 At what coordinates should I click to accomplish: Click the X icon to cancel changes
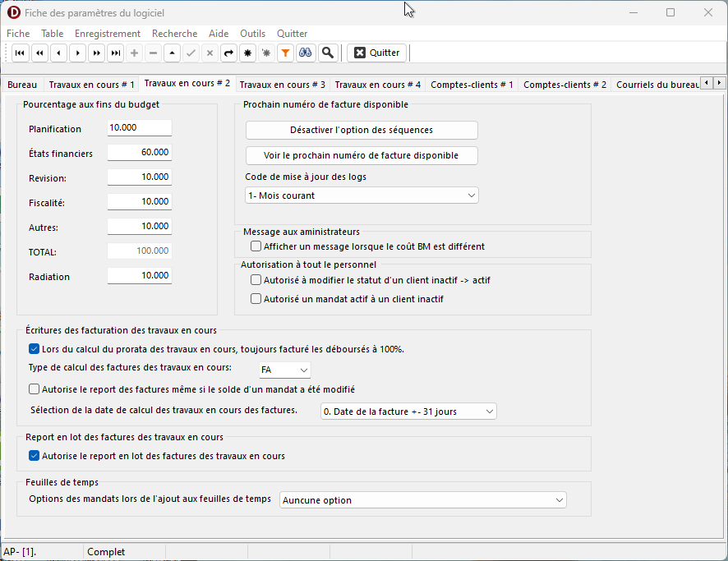click(210, 53)
